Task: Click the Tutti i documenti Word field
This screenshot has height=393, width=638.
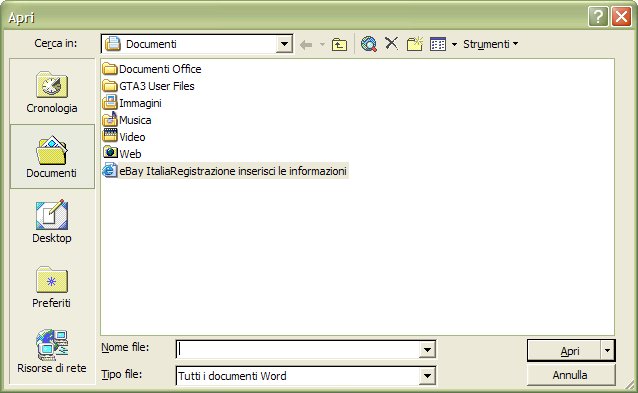Action: [x=298, y=376]
